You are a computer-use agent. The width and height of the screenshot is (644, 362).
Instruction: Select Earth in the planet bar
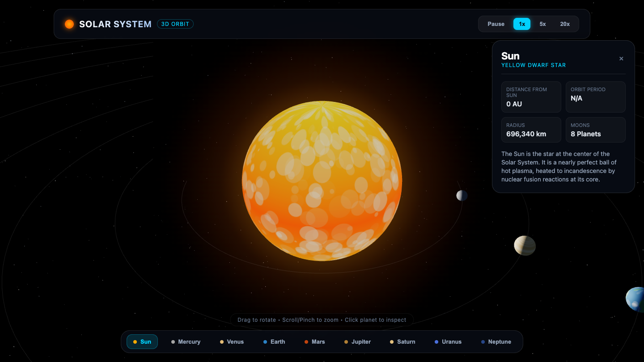(x=274, y=342)
